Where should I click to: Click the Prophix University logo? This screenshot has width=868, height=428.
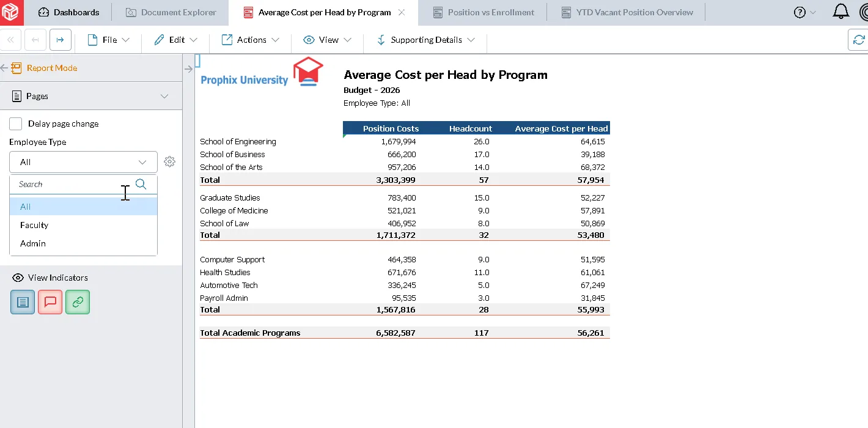coord(262,73)
